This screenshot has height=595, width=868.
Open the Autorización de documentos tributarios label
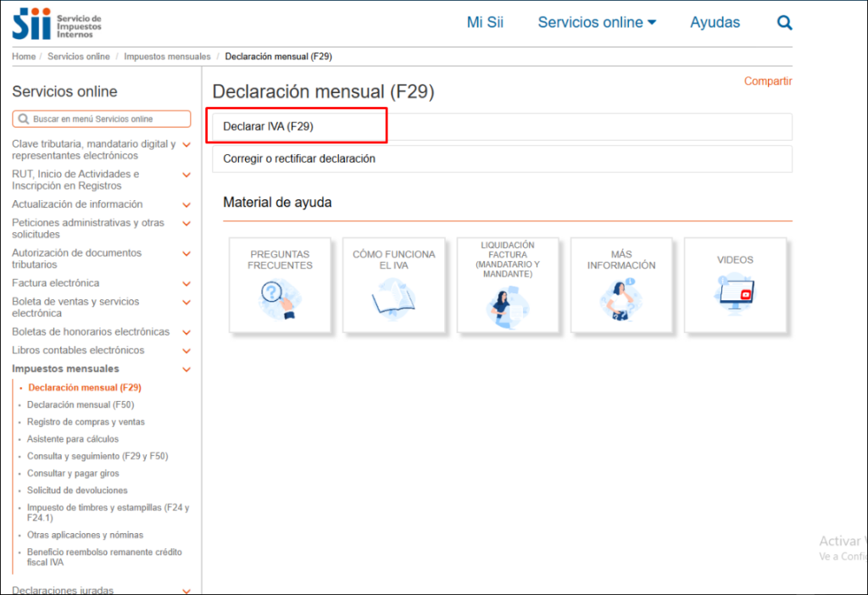77,259
